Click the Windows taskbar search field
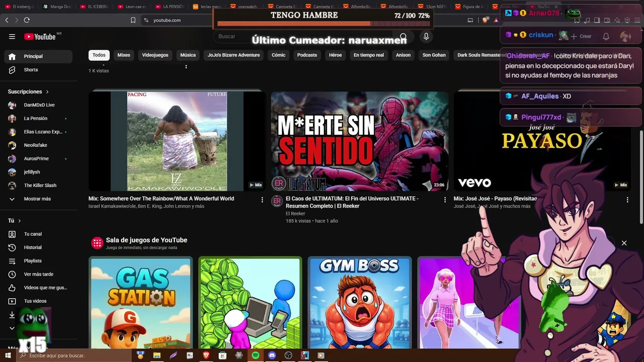The image size is (644, 362). click(x=74, y=355)
